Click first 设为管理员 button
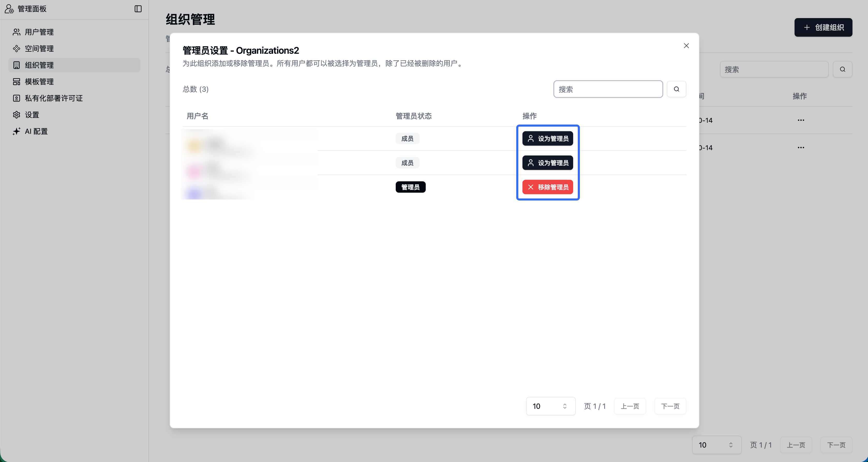This screenshot has width=868, height=462. coord(548,138)
